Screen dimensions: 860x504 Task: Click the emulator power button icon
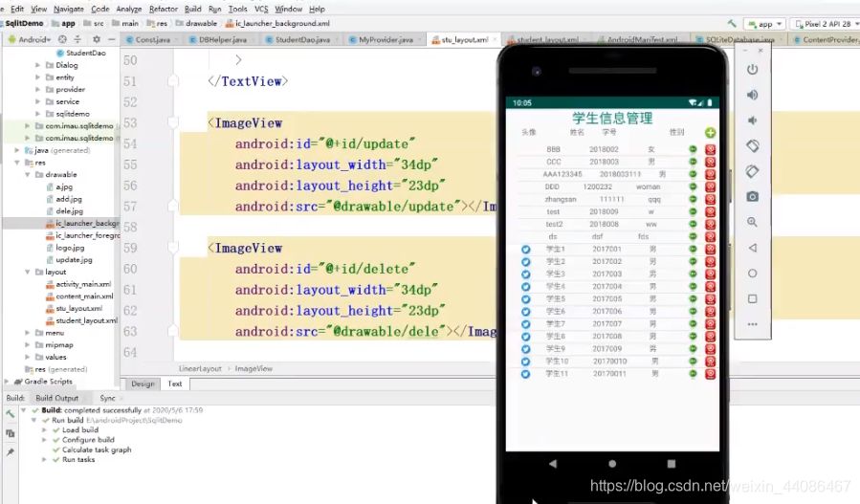pos(753,70)
